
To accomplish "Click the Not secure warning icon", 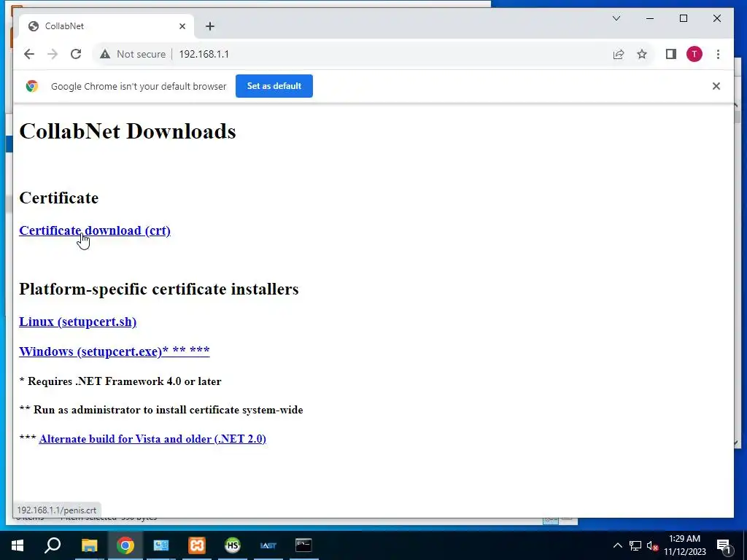I will click(105, 54).
